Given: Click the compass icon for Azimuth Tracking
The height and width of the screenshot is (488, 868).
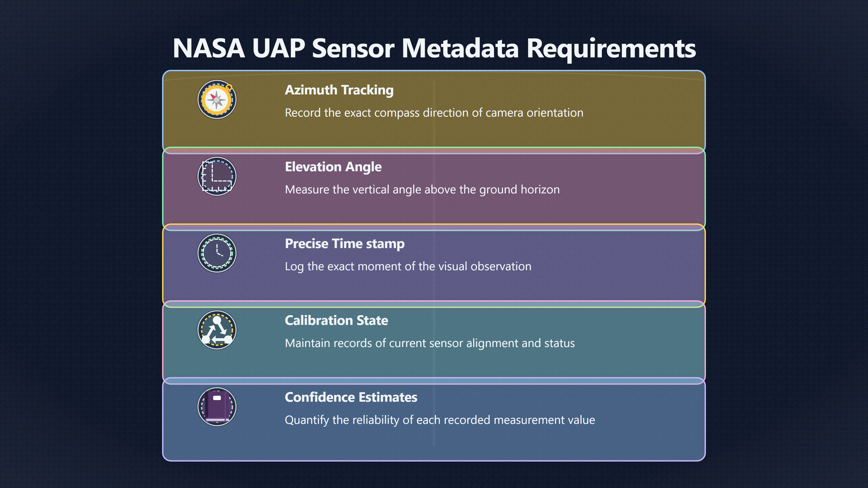Looking at the screenshot, I should point(217,99).
